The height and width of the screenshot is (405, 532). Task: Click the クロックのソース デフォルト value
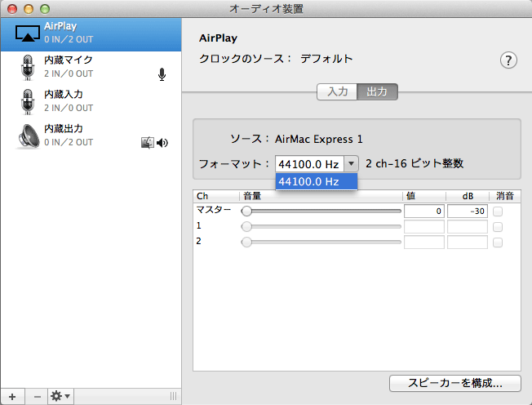tap(326, 59)
